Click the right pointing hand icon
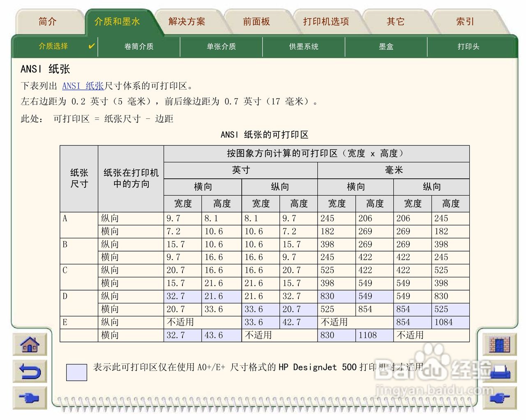The image size is (526, 420). click(499, 398)
